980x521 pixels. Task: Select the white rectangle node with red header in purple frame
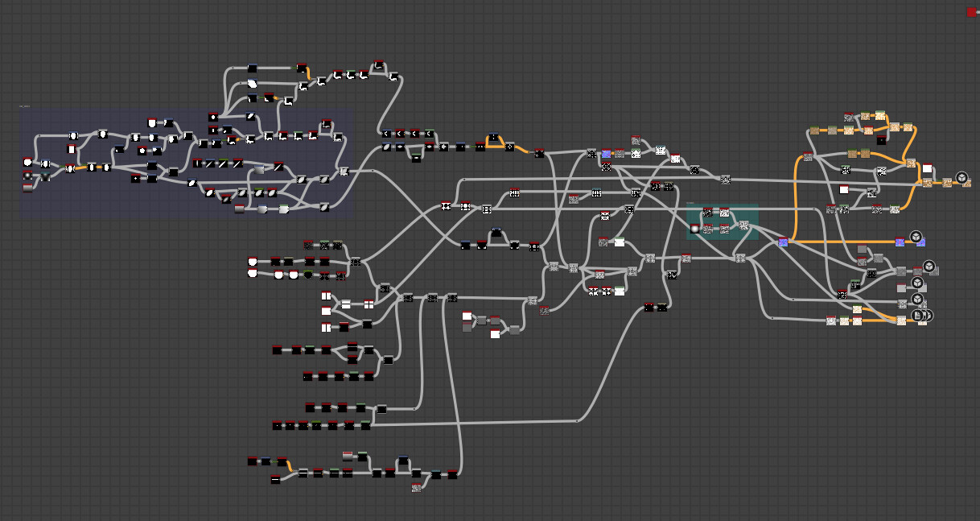71,149
